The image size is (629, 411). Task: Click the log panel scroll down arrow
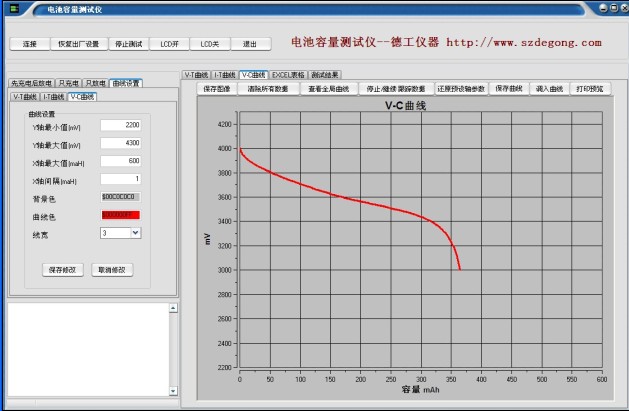(172, 391)
